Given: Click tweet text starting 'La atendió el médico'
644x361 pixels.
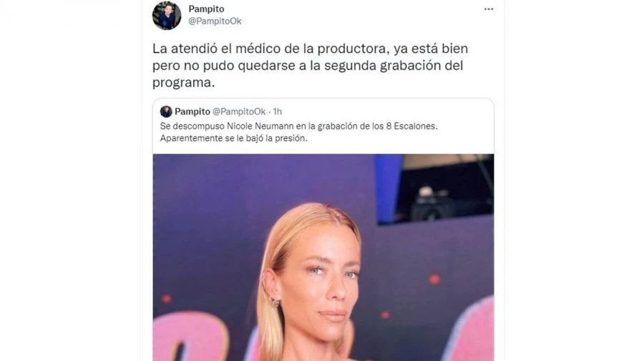Looking at the screenshot, I should [310, 66].
